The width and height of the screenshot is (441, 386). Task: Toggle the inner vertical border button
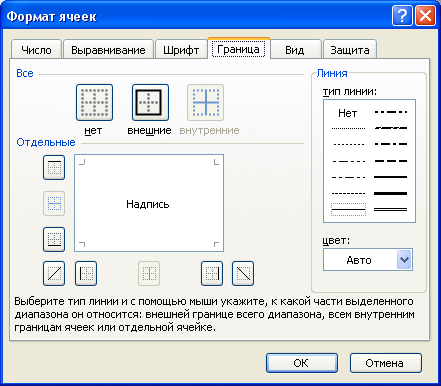tap(149, 274)
